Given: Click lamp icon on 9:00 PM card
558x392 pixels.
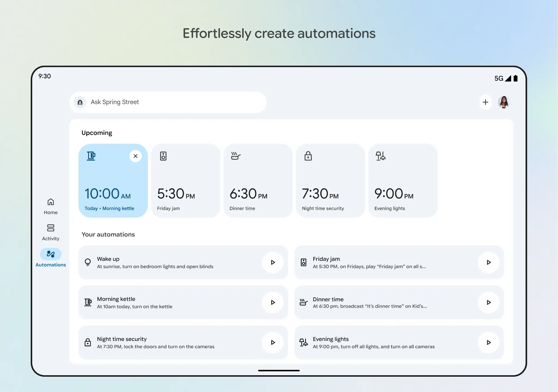Looking at the screenshot, I should [380, 156].
